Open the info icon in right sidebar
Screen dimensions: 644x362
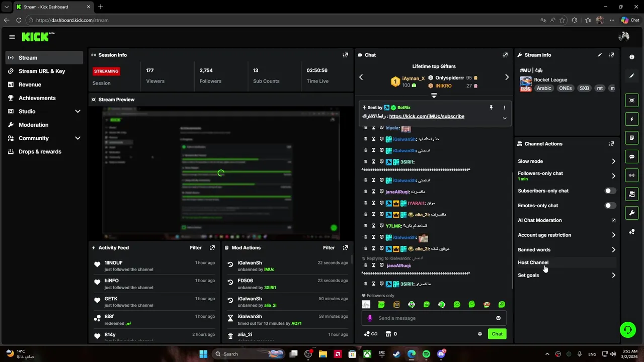point(632,57)
